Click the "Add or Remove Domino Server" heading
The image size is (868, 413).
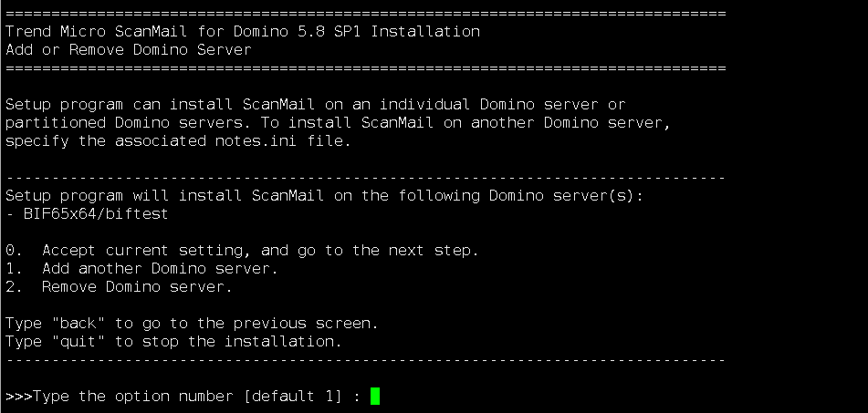(x=128, y=49)
